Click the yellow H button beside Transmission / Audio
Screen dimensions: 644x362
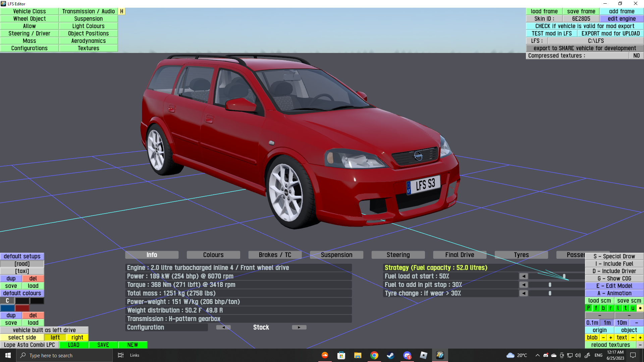122,11
